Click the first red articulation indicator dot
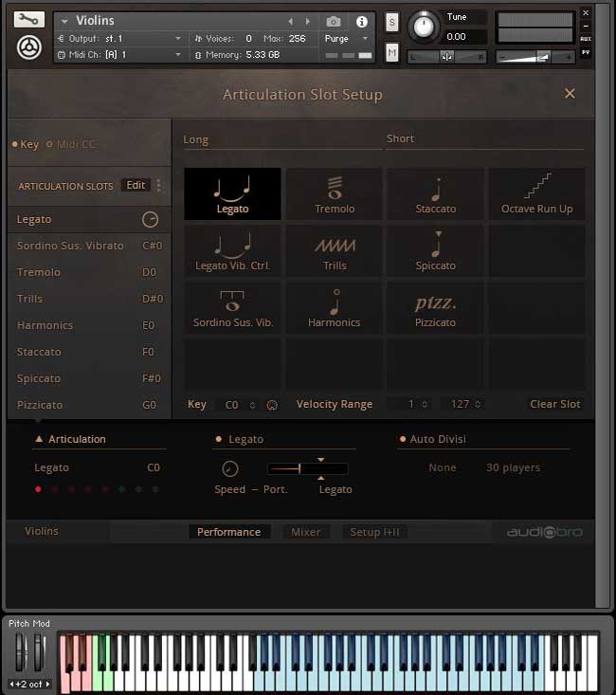Screen dimensions: 616x695 tap(38, 489)
